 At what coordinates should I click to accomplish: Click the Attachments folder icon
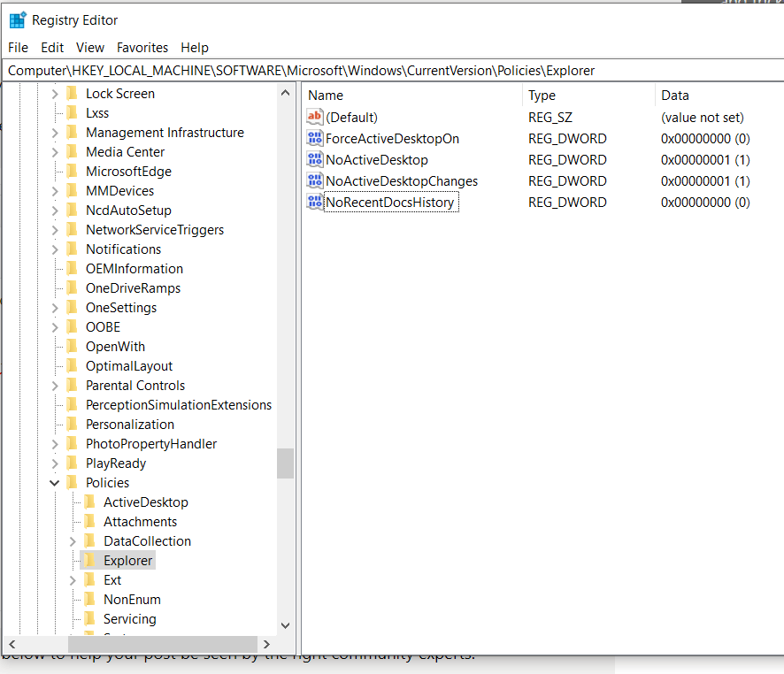pos(90,522)
